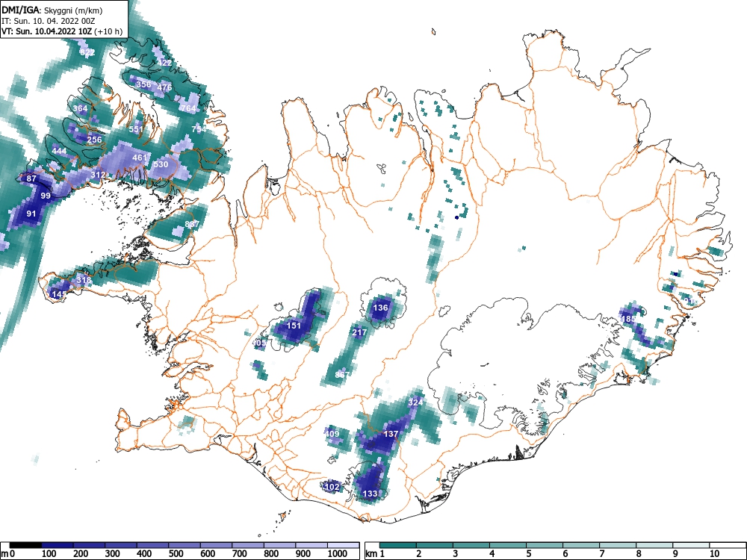Click the visibility value 754
This screenshot has height=560, width=747.
click(x=199, y=129)
